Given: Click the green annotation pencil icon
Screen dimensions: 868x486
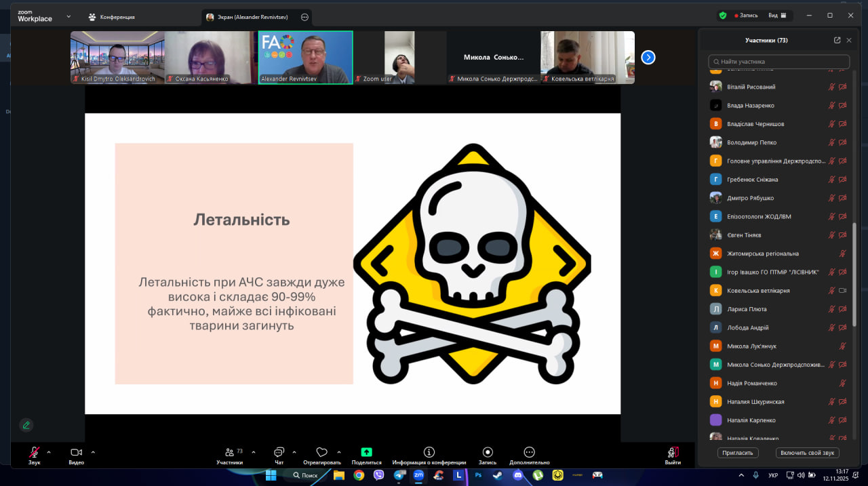Looking at the screenshot, I should [x=26, y=425].
